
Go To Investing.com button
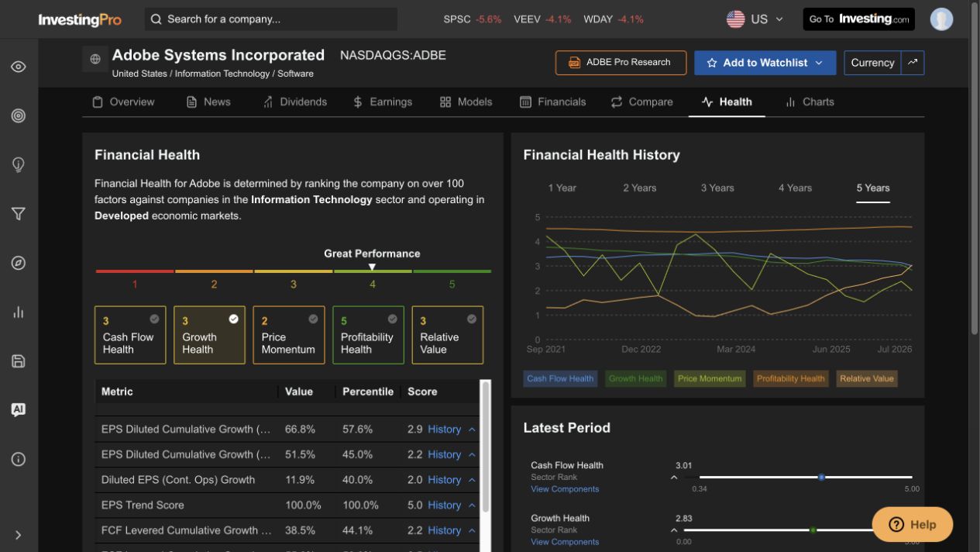(859, 19)
